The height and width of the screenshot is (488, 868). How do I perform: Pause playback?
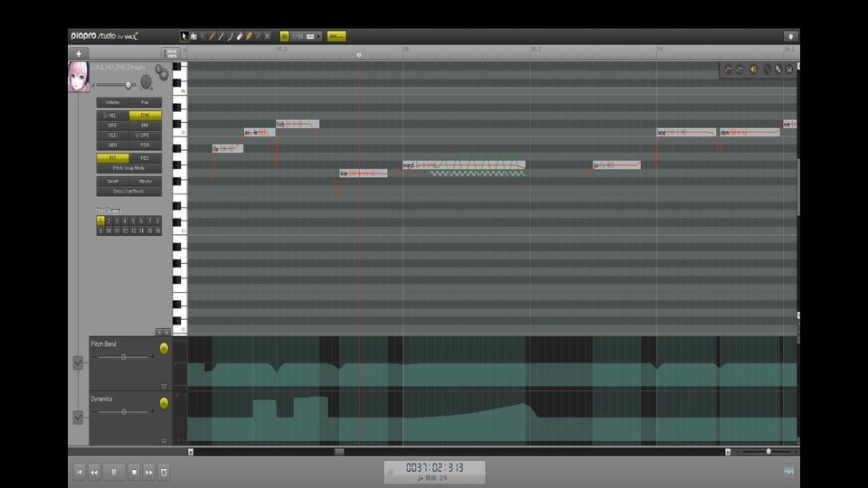tap(114, 472)
